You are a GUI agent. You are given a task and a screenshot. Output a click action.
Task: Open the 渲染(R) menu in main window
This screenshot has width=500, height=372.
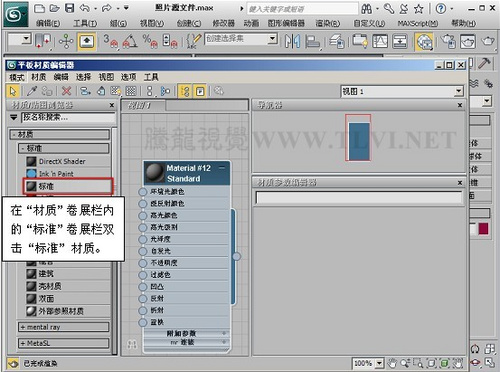(328, 23)
